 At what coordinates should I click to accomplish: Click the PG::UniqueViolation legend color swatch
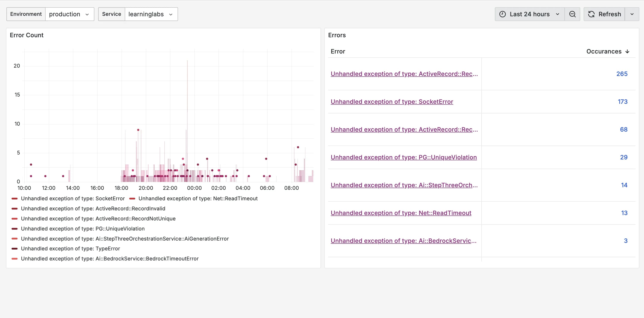[x=15, y=229]
